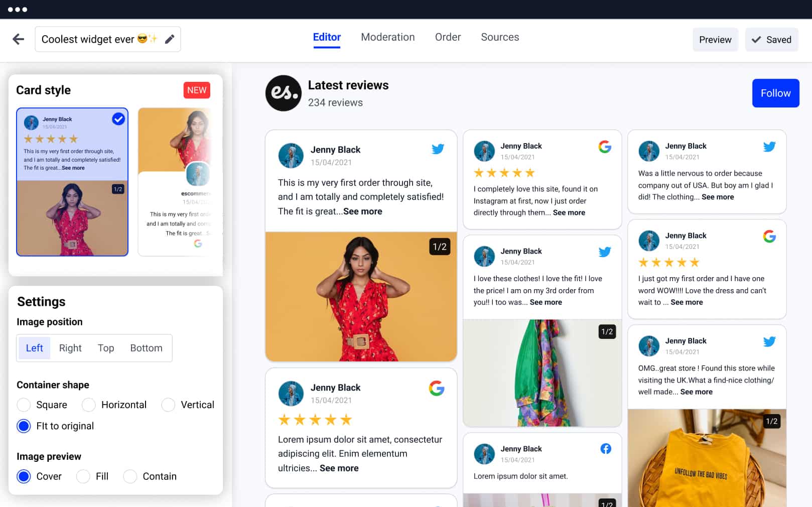Viewport: 812px width, 507px height.
Task: Click star rating on 'first order WOW' review
Action: (669, 263)
